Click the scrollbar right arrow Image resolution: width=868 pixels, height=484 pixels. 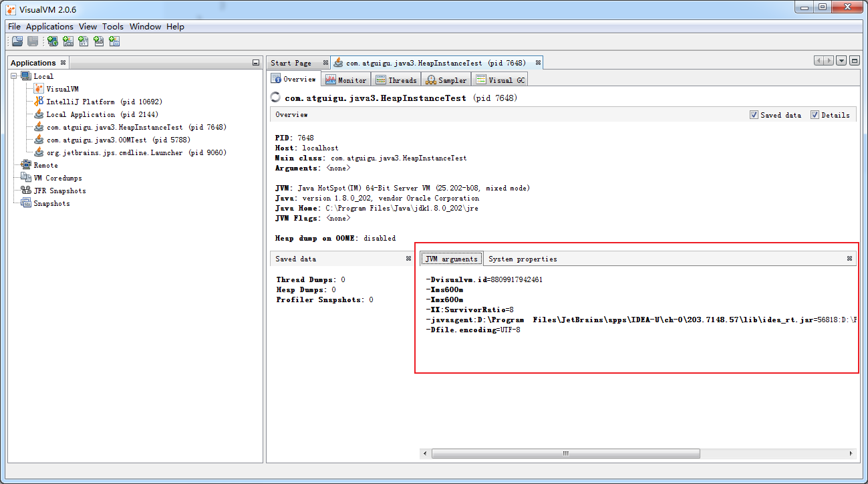[x=851, y=453]
